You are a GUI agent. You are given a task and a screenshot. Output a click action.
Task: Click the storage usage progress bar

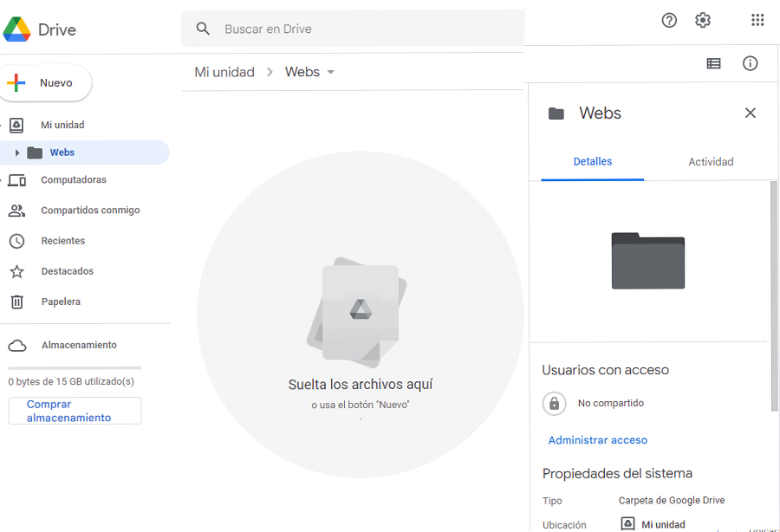click(74, 368)
